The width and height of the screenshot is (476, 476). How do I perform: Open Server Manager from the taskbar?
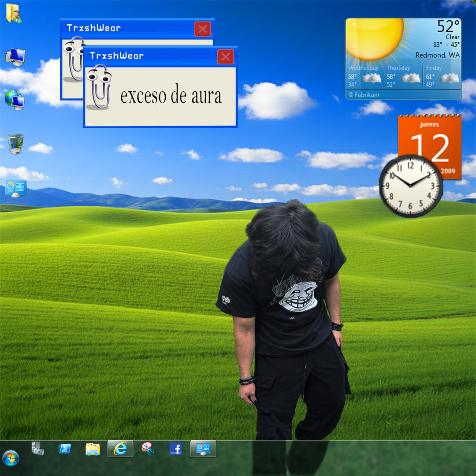point(37,448)
